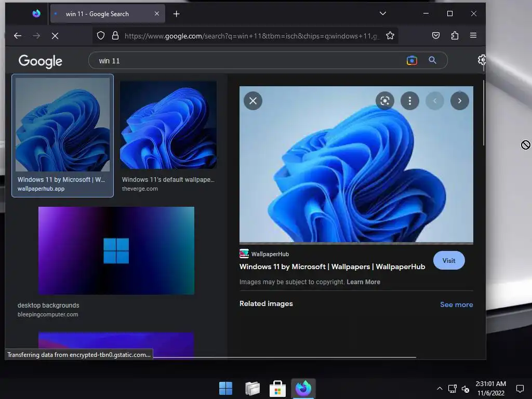
Task: Open the notification center icon
Action: [x=520, y=389]
